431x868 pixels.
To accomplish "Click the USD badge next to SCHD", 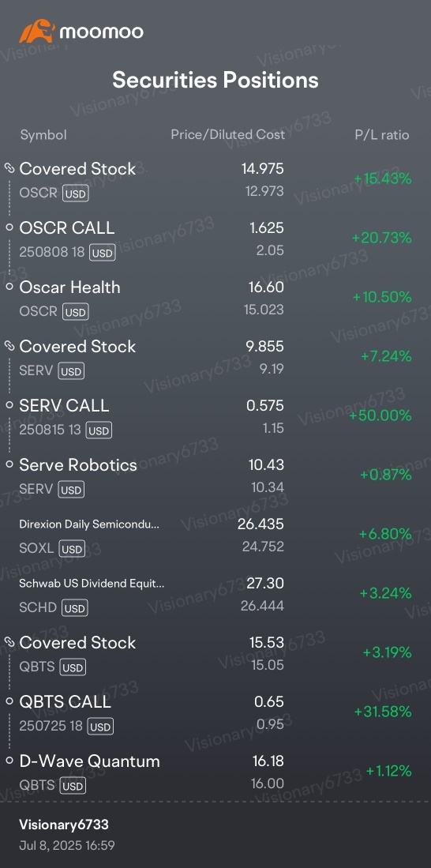I will coord(75,608).
